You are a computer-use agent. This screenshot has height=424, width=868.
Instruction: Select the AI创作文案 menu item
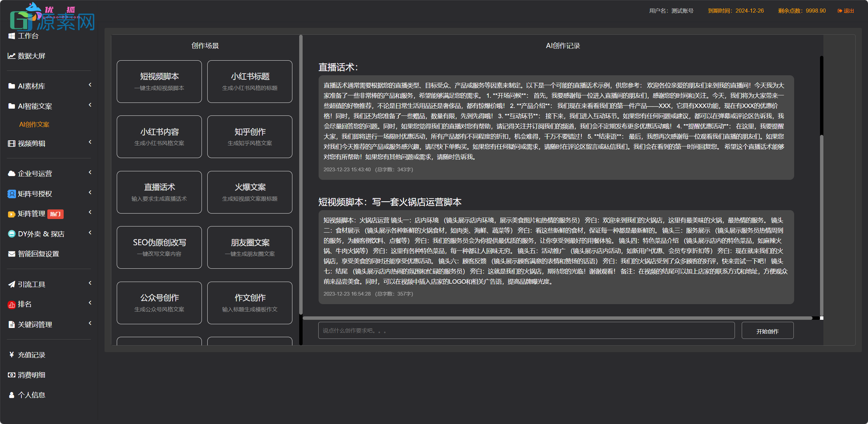pos(34,124)
